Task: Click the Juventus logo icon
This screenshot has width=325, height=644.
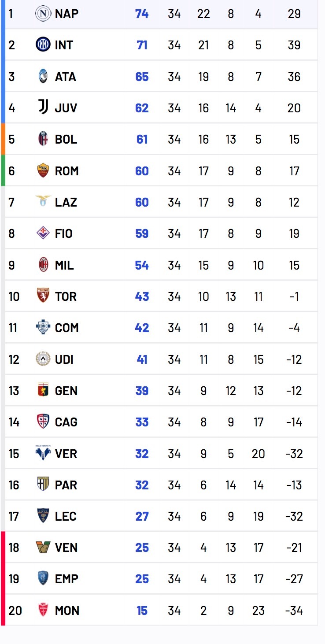Action: (43, 107)
